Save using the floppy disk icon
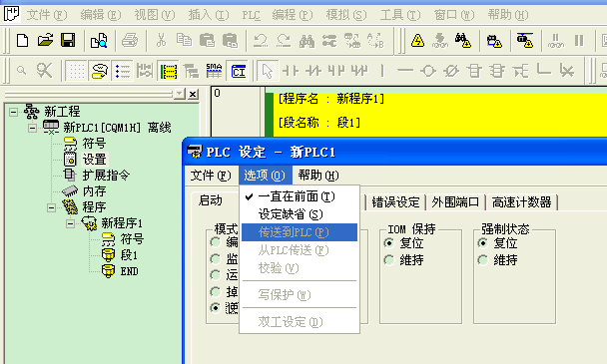This screenshot has height=364, width=607. pyautogui.click(x=68, y=40)
